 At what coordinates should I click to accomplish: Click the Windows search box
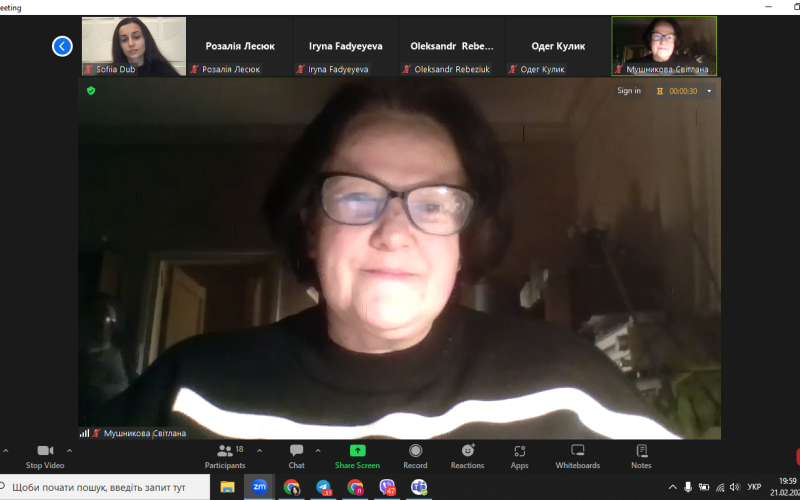tap(105, 487)
